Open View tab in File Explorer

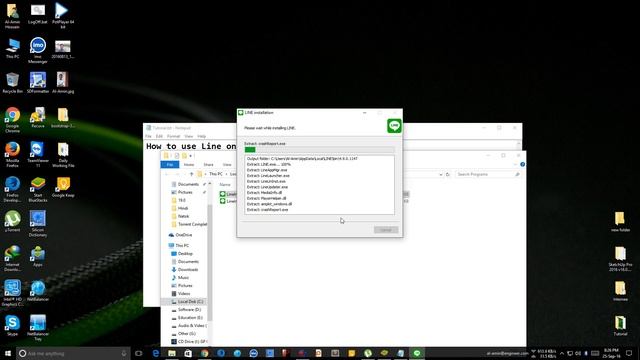pyautogui.click(x=227, y=164)
